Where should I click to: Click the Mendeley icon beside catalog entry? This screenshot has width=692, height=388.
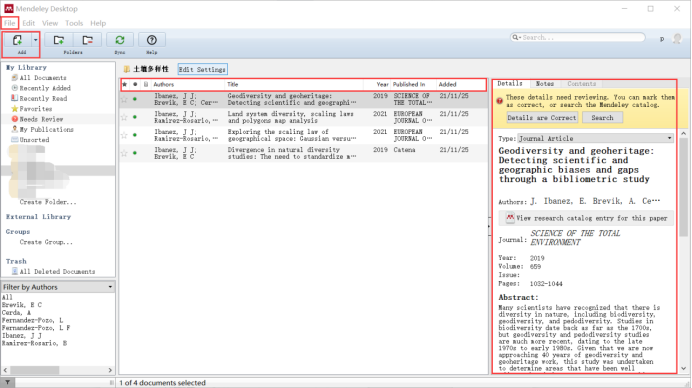tap(510, 218)
